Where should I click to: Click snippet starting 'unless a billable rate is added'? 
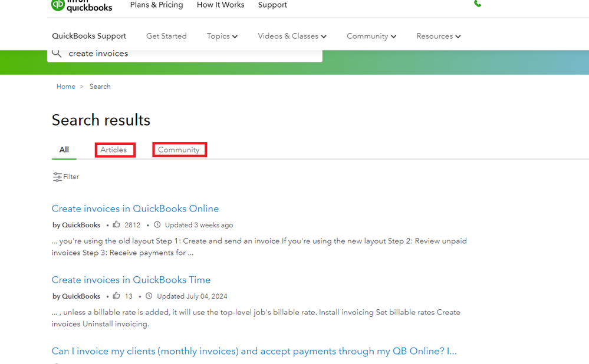tap(256, 318)
